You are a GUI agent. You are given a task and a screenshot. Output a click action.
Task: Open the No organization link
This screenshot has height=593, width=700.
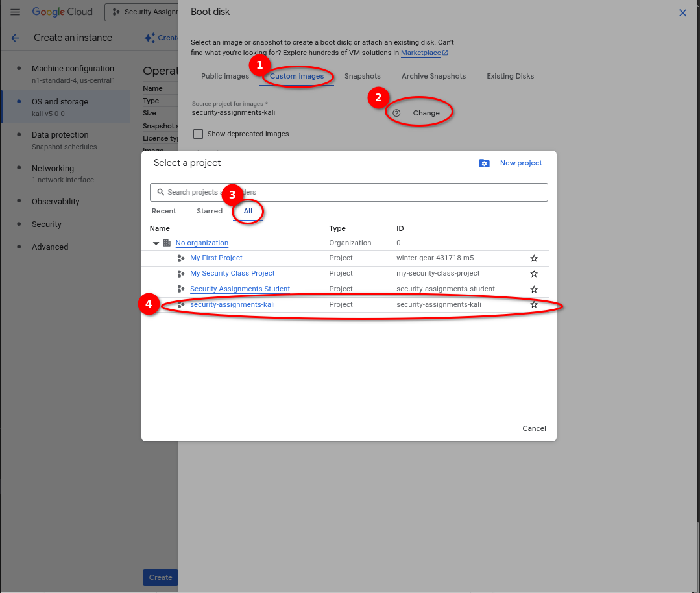pyautogui.click(x=202, y=243)
